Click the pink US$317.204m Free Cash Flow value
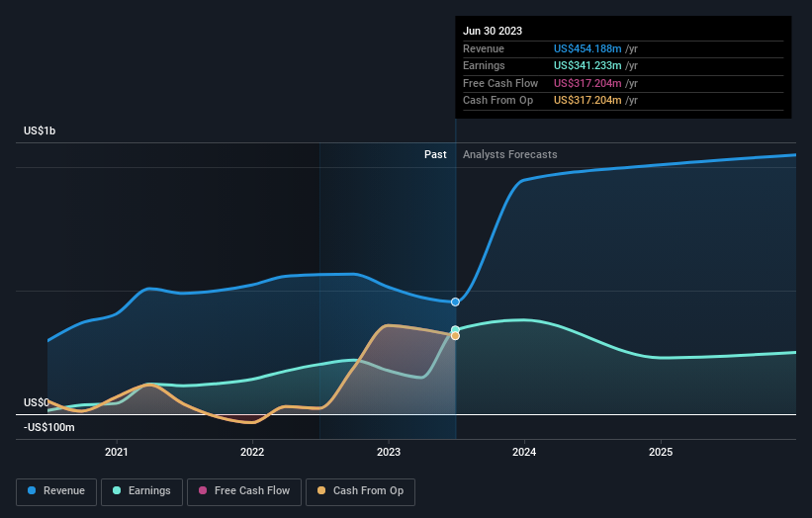The height and width of the screenshot is (518, 812). coord(587,83)
